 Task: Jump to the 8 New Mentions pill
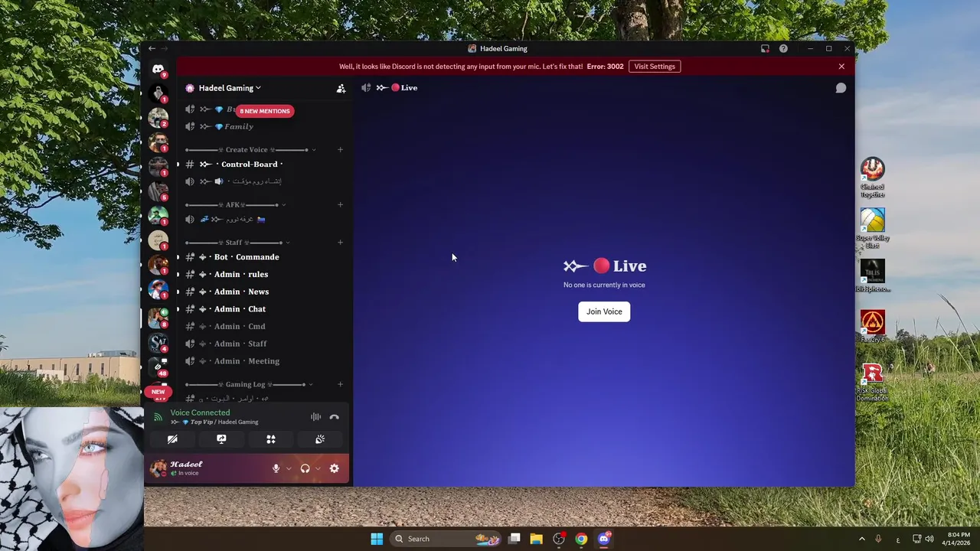tap(265, 111)
